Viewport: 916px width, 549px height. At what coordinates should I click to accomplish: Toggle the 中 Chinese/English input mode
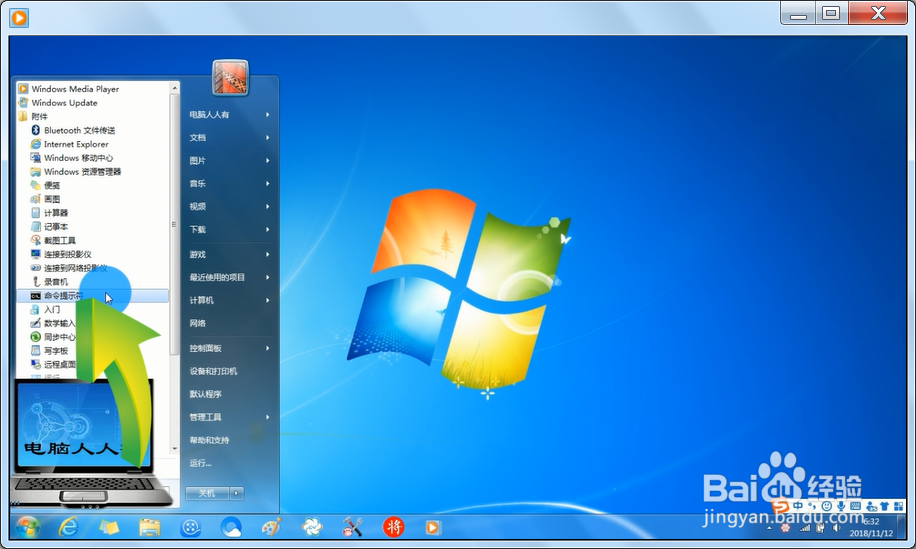[799, 506]
